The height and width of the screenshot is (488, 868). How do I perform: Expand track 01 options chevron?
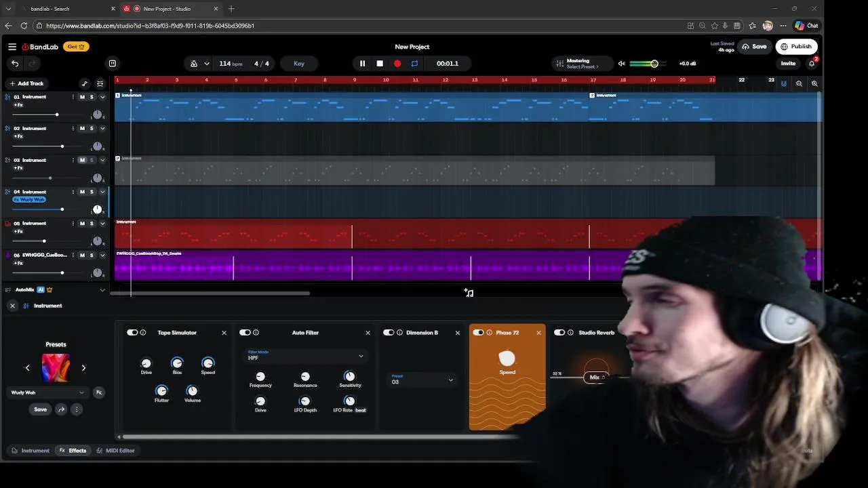pos(102,97)
